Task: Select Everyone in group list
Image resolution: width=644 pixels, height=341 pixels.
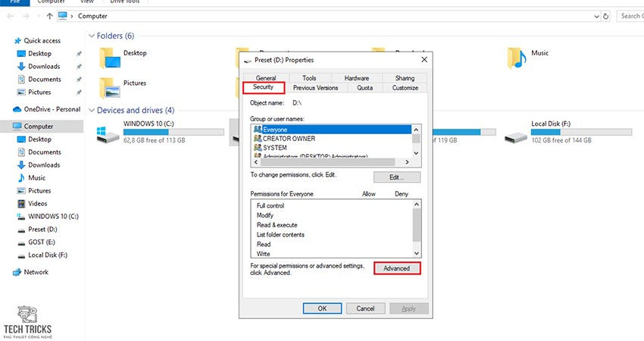Action: 331,130
